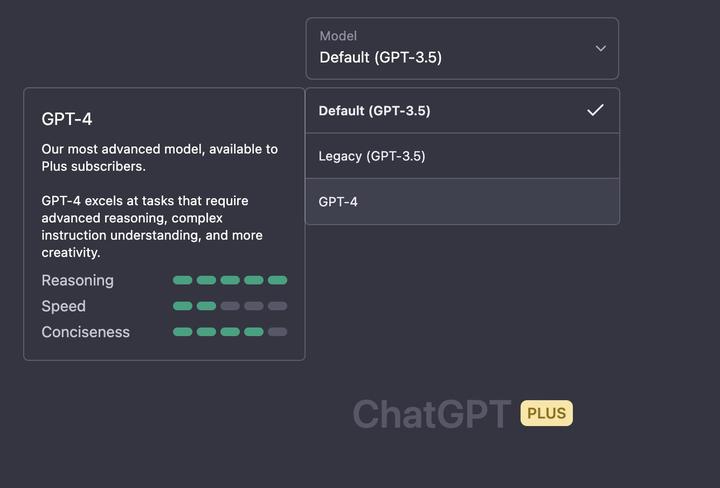Click the last grey Speed bar segment
This screenshot has width=720, height=488.
[x=277, y=306]
